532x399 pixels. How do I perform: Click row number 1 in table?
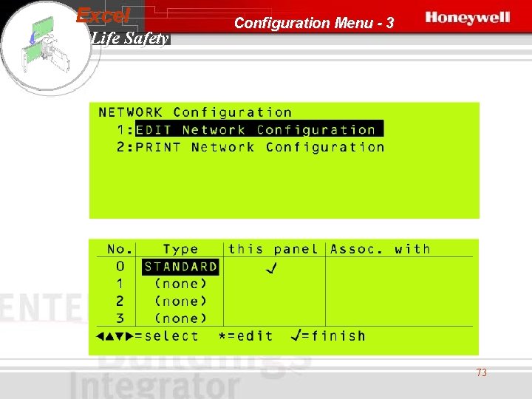(120, 284)
